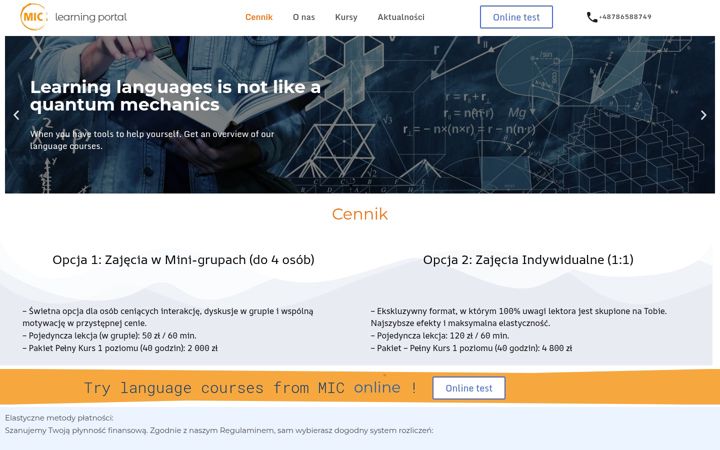Select the Opcja 2 Indywidualne heading
The height and width of the screenshot is (450, 720).
pyautogui.click(x=528, y=259)
